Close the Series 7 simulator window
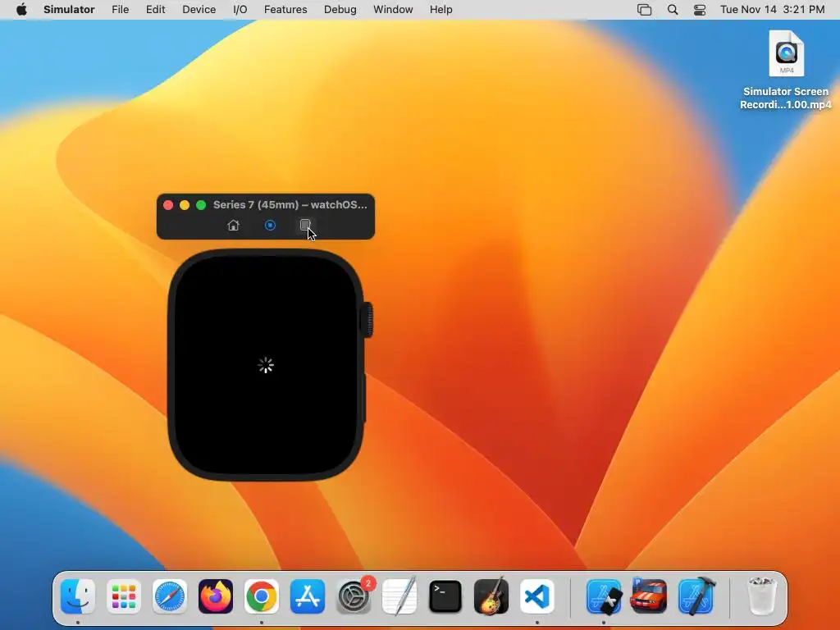Image resolution: width=840 pixels, height=630 pixels. point(168,205)
